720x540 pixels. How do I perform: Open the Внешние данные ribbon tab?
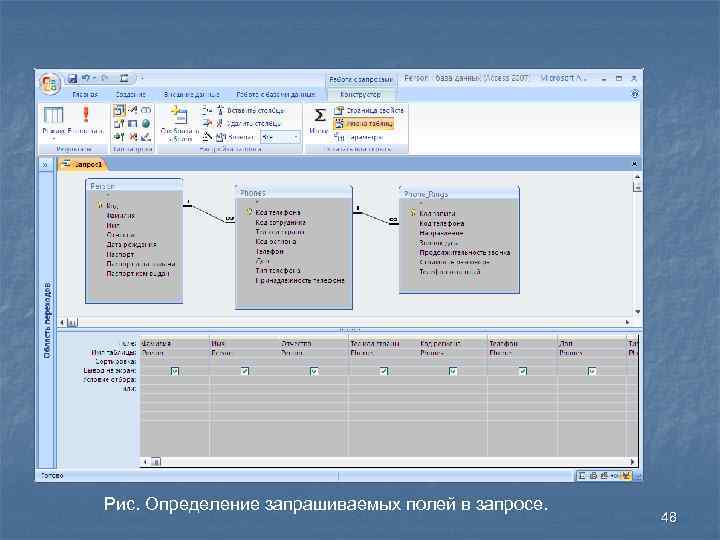pos(191,94)
